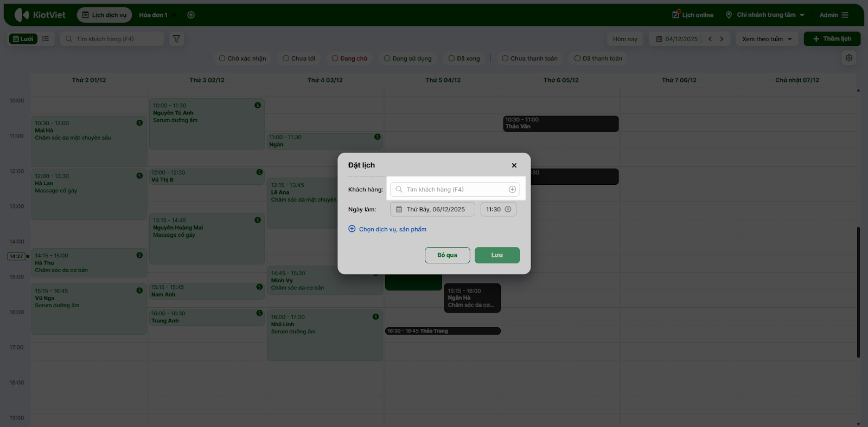
Task: Close the Hóa đơn 1 tab
Action: tap(175, 15)
